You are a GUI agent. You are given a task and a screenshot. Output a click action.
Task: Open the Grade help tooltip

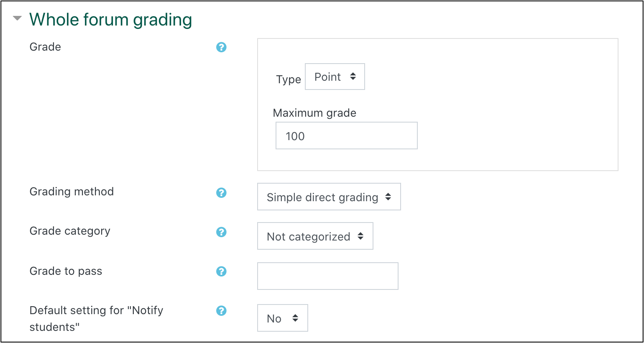(221, 47)
